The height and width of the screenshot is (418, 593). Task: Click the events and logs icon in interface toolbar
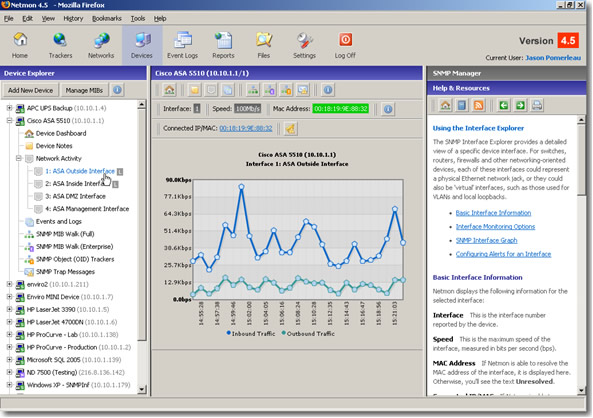pyautogui.click(x=228, y=90)
